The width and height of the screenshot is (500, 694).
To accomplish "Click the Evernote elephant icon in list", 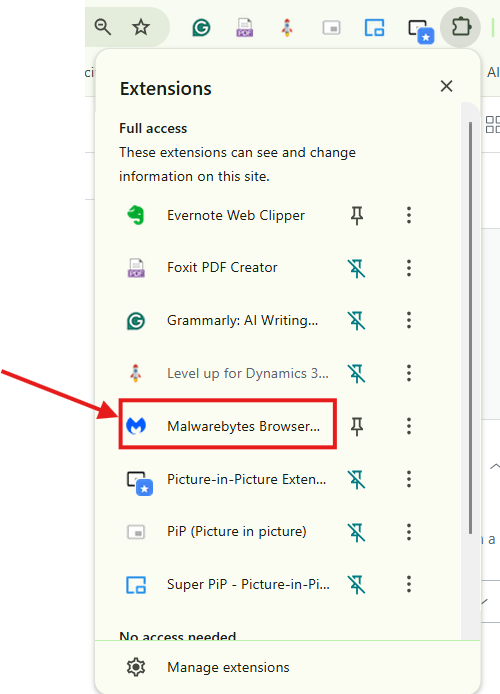I will click(136, 216).
